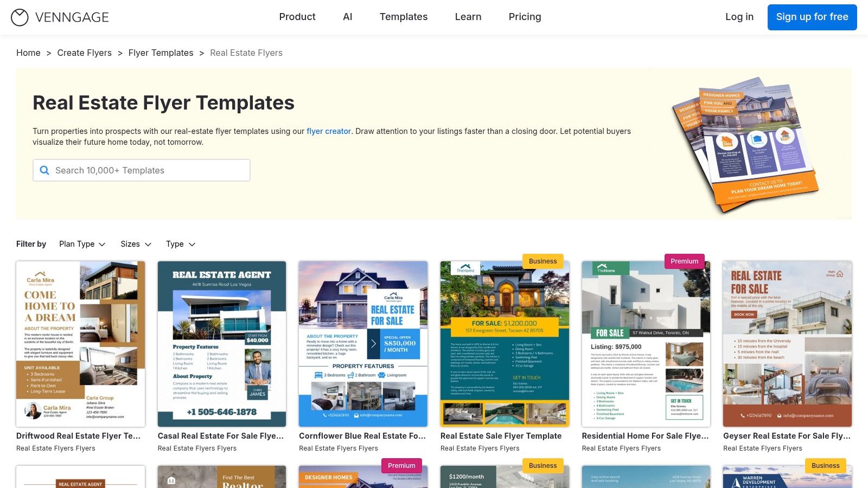Expand the Plan Type filter dropdown

[x=82, y=244]
